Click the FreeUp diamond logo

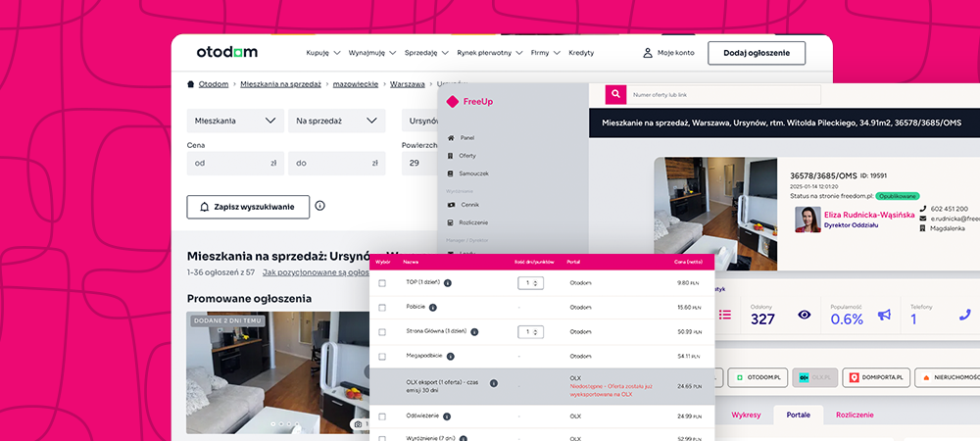[x=452, y=101]
